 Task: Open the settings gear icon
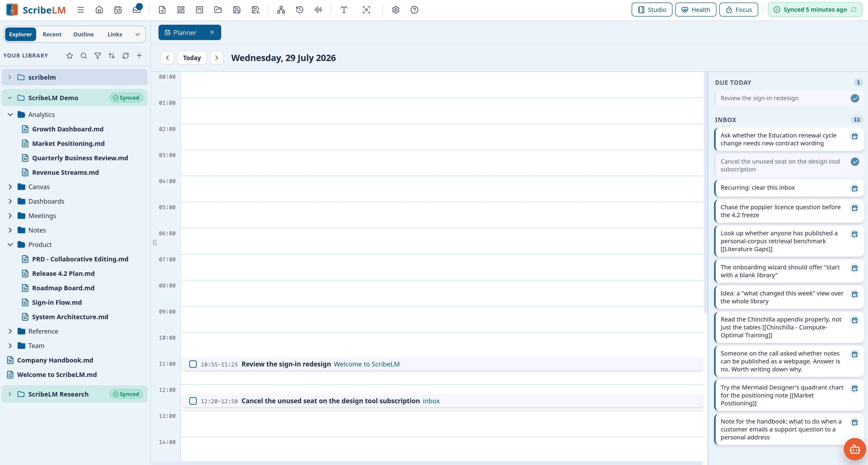pyautogui.click(x=396, y=10)
